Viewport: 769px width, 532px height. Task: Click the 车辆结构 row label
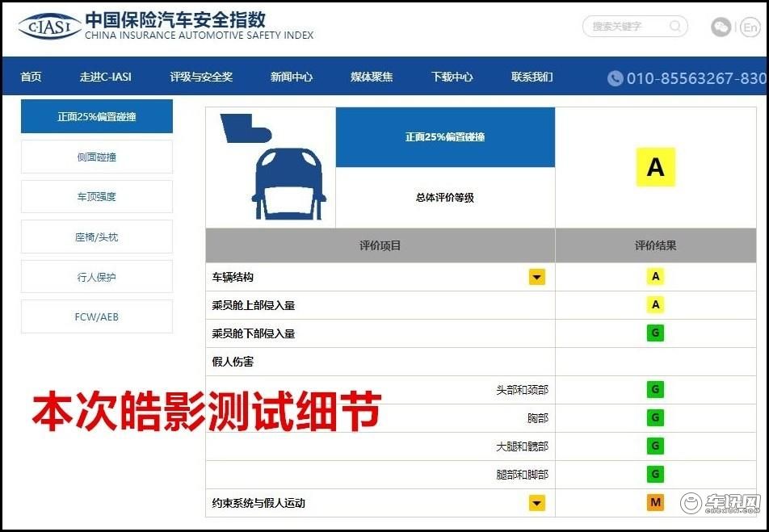point(233,277)
